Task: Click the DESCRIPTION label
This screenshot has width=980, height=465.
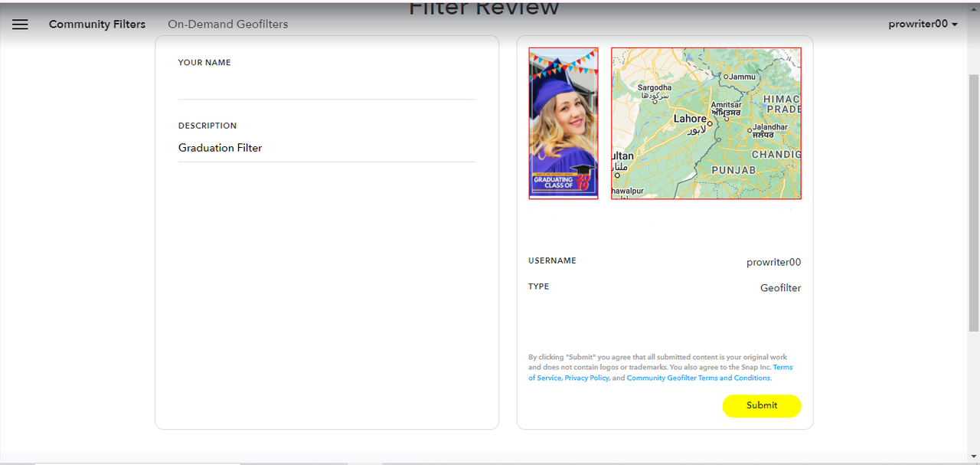Action: pos(207,126)
